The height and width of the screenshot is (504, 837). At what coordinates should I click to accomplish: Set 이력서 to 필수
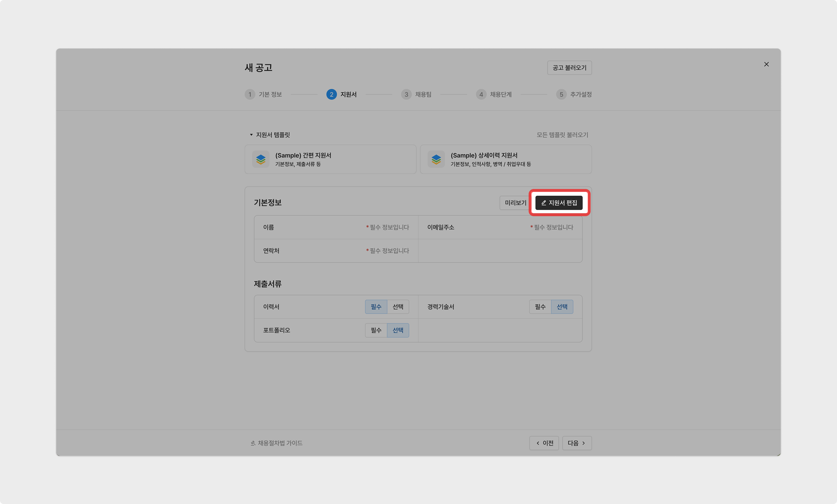click(x=376, y=307)
